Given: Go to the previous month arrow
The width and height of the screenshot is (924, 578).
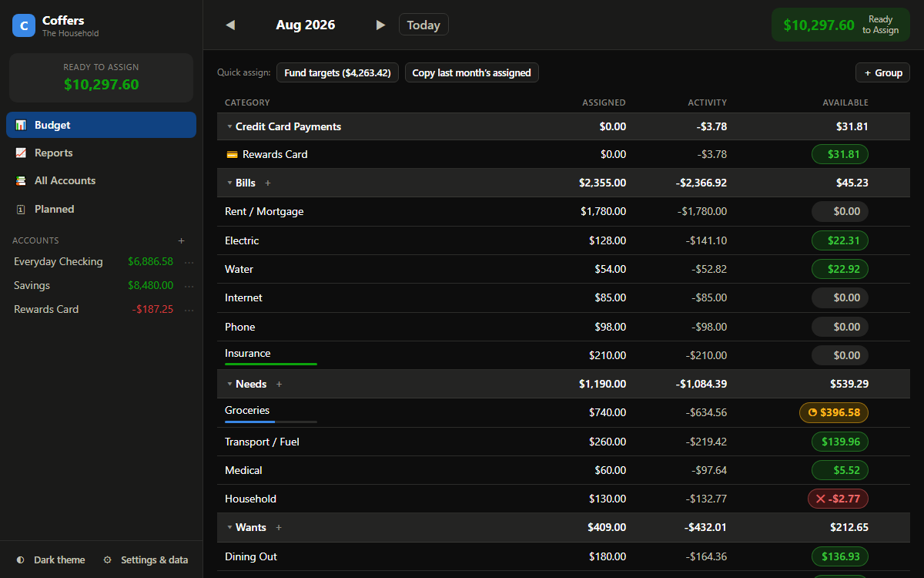Looking at the screenshot, I should tap(229, 25).
